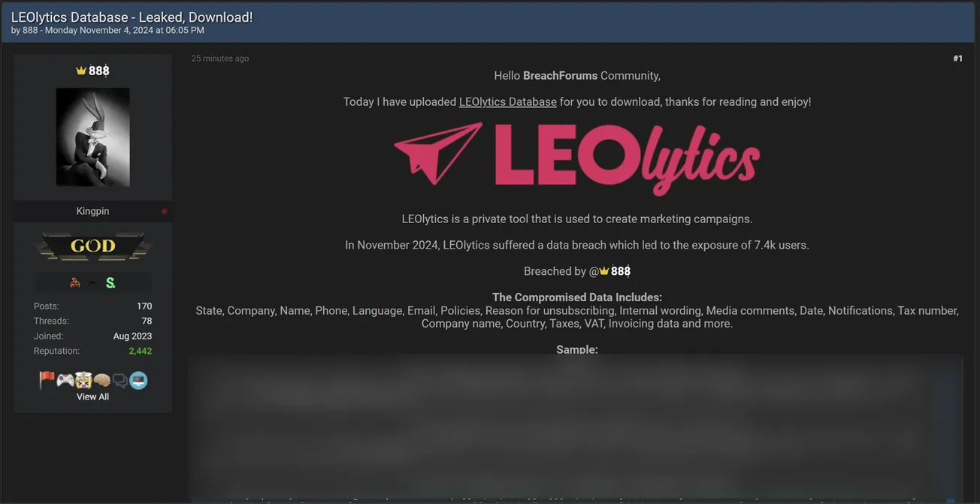Click the orange figure contact icon
This screenshot has height=504, width=980.
click(74, 282)
